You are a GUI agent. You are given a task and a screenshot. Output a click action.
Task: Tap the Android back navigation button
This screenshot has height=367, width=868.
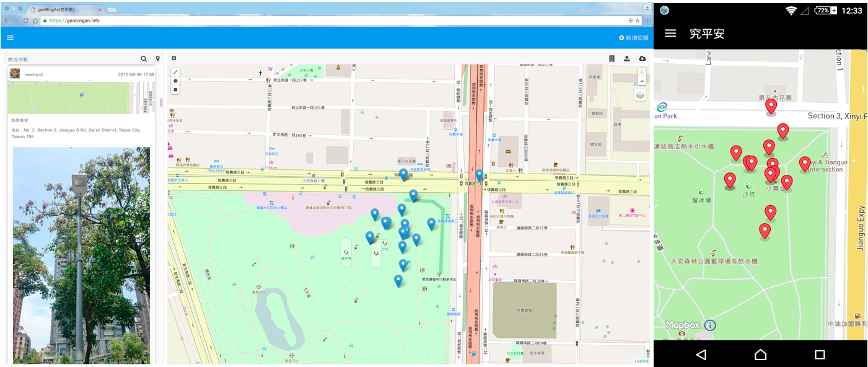(701, 355)
